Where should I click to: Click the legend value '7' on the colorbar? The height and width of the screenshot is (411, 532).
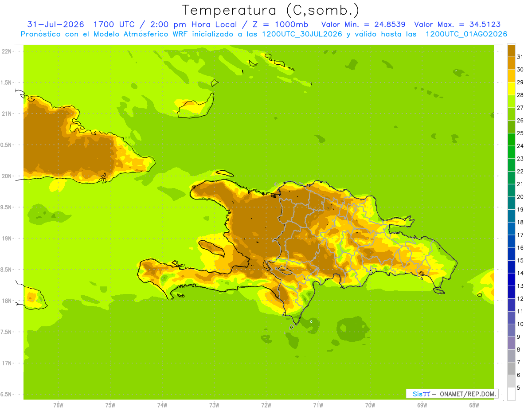click(x=518, y=363)
